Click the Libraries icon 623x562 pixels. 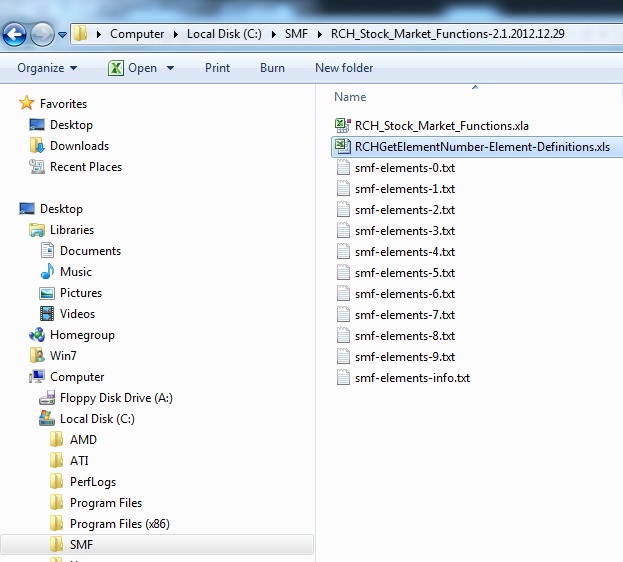[37, 230]
